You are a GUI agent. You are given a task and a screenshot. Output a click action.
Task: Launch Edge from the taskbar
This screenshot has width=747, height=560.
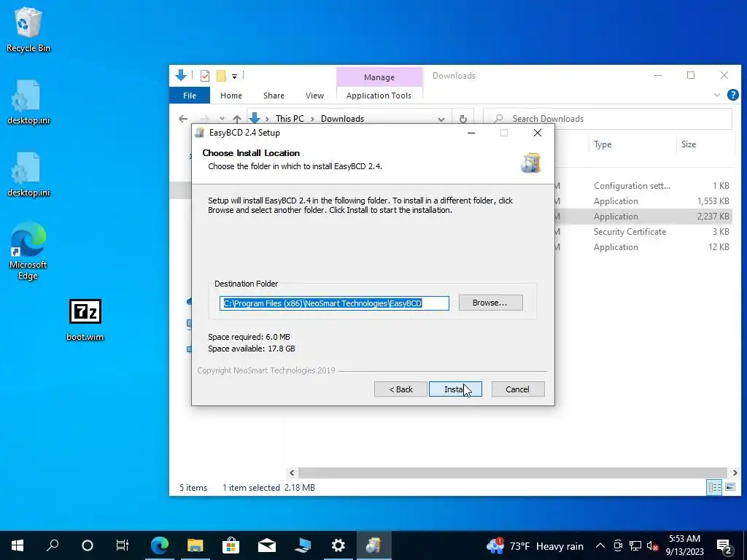click(x=160, y=545)
